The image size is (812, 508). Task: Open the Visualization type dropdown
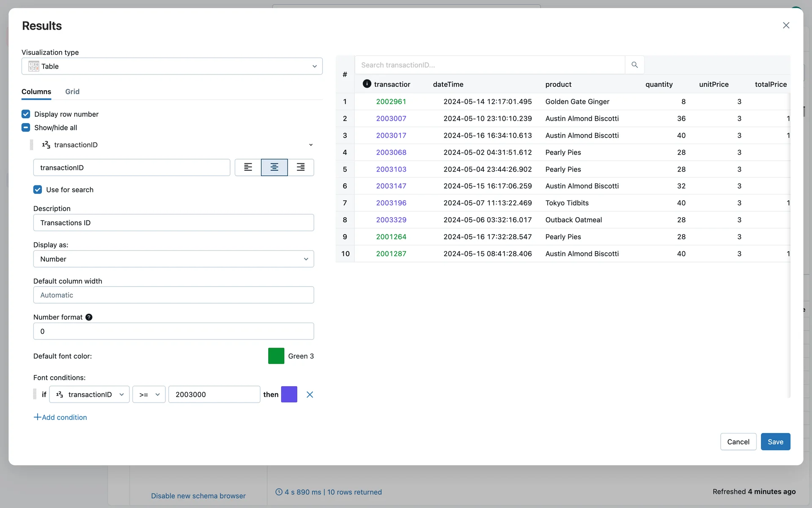click(172, 66)
